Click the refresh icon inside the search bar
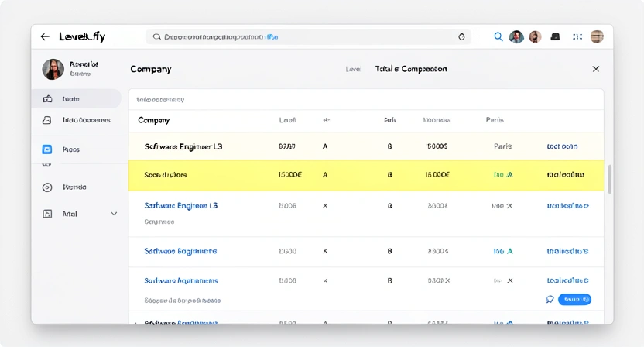Viewport: 644px width, 347px height. click(462, 36)
